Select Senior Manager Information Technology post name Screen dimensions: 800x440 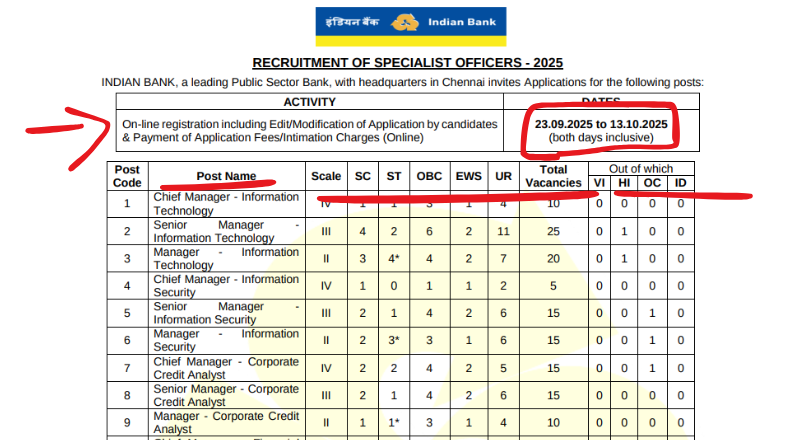(226, 232)
